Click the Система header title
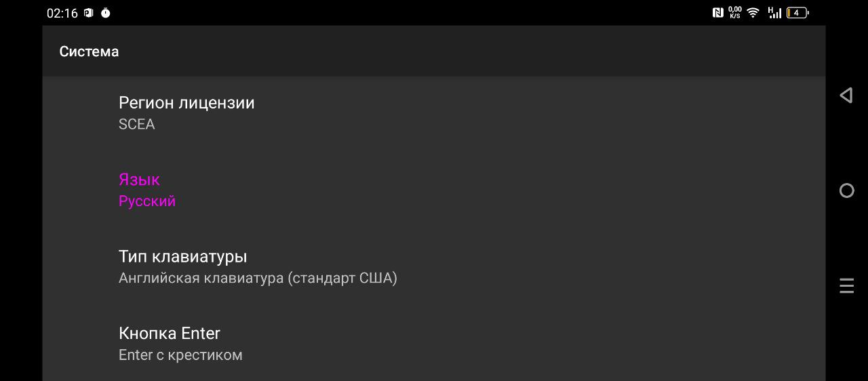The image size is (868, 381). [89, 52]
